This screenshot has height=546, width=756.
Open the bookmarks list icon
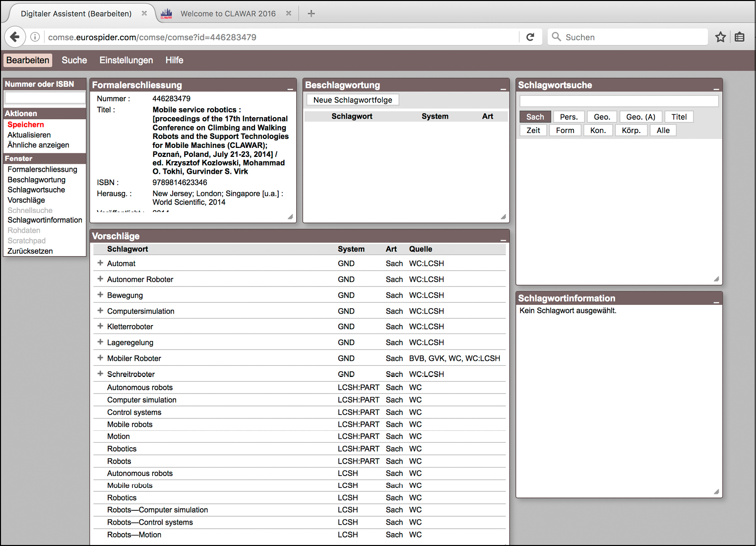pos(740,37)
